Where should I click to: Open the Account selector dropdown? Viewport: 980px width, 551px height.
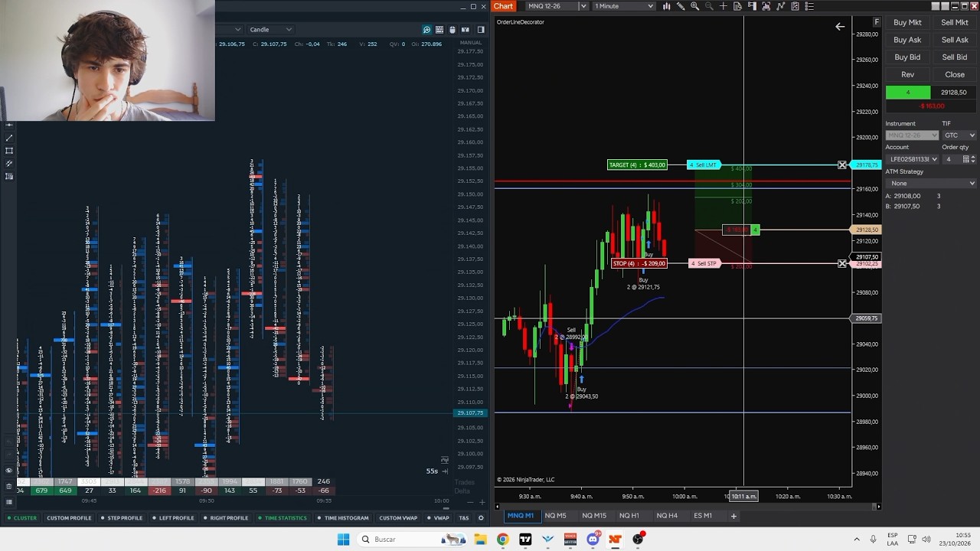point(911,159)
